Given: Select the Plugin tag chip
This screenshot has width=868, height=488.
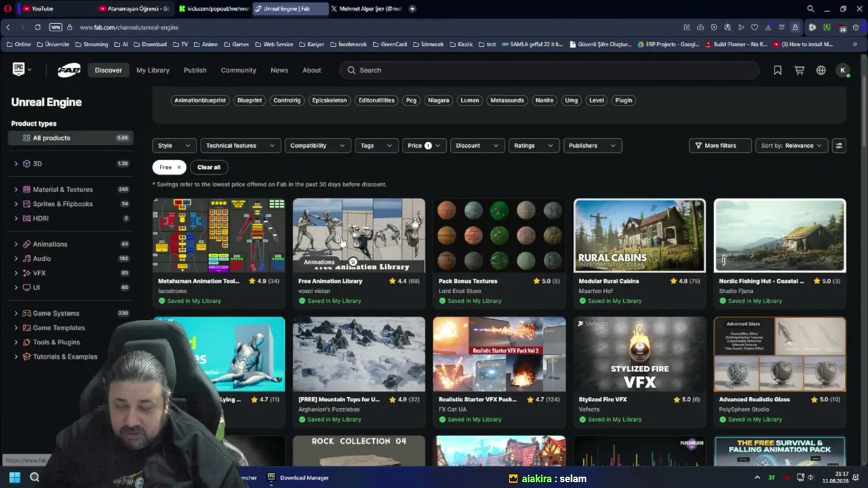Looking at the screenshot, I should tap(623, 100).
